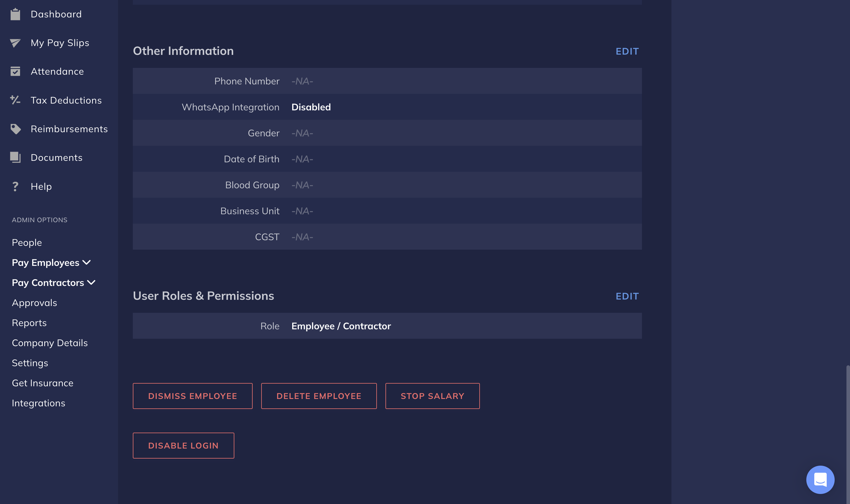Viewport: 850px width, 504px height.
Task: Click the 'WhatsApp Integration' field label
Action: tap(231, 107)
